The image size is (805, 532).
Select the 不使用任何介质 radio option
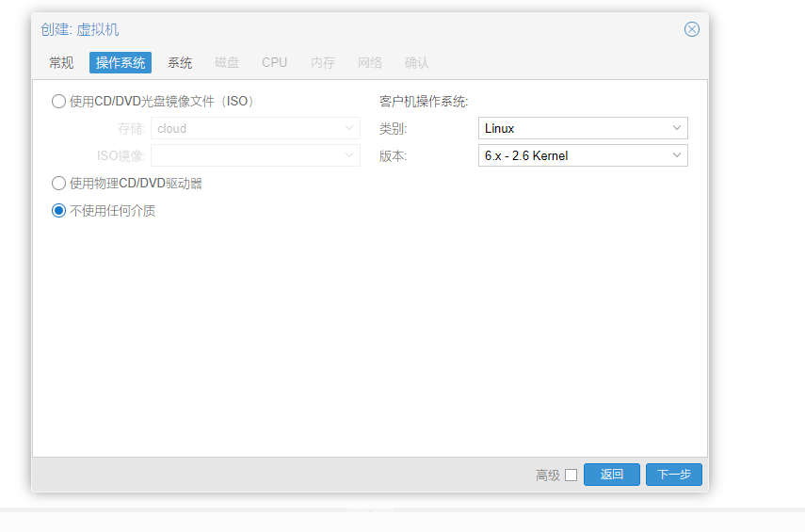(59, 211)
